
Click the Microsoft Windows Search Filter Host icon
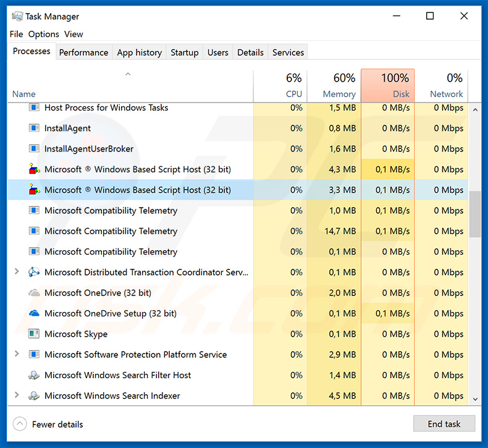point(34,375)
